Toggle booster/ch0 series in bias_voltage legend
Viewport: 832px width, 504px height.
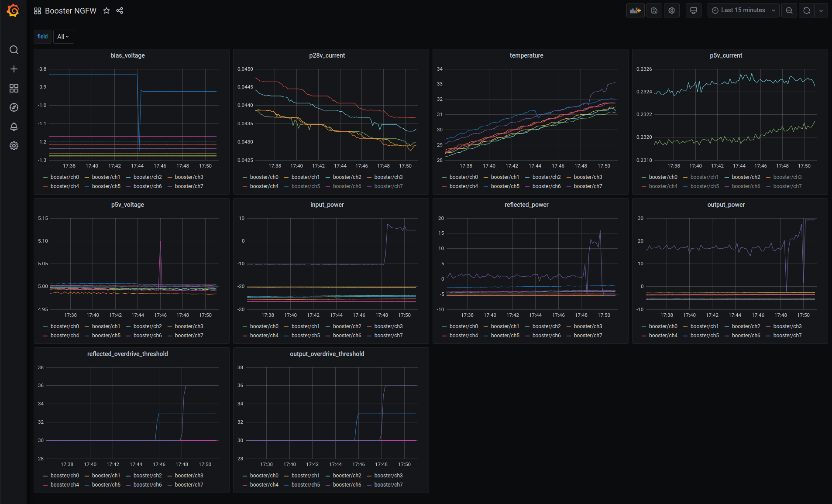(x=65, y=177)
